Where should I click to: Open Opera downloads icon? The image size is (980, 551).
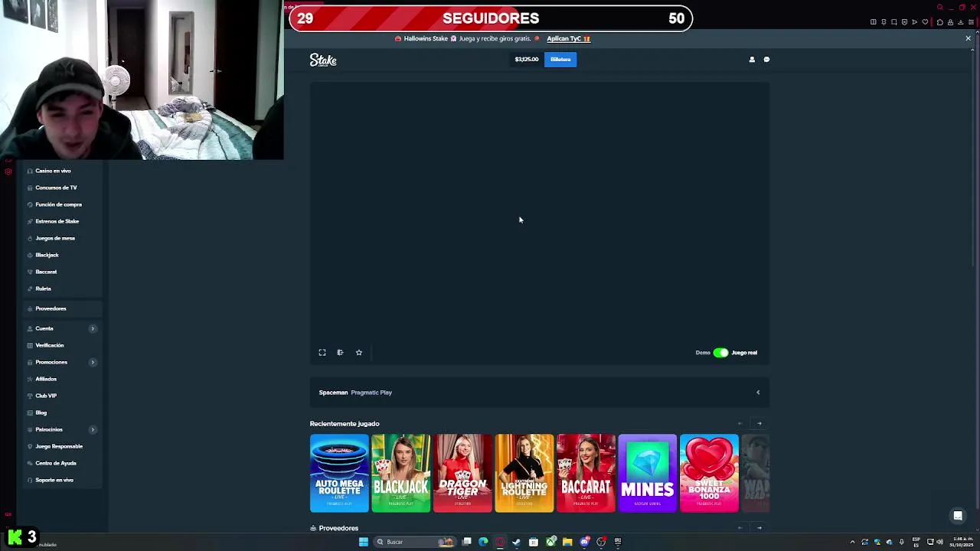tap(961, 22)
